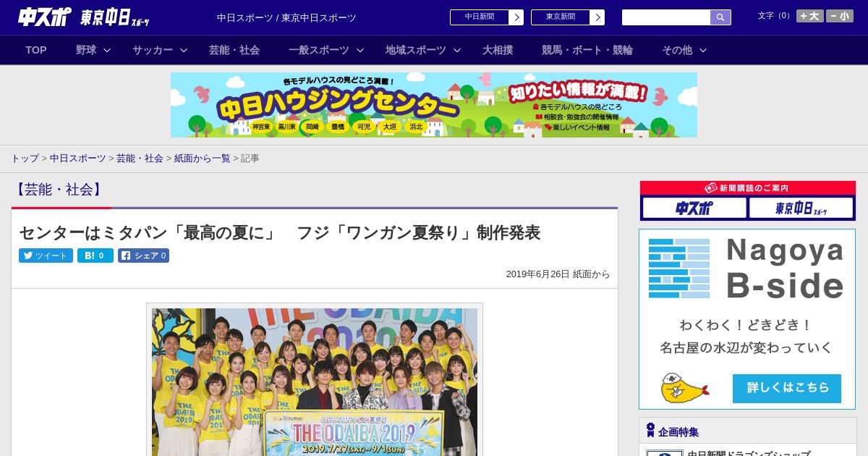Open the 一般スポーツ menu item
Screen dimensions: 868x456
tap(319, 50)
